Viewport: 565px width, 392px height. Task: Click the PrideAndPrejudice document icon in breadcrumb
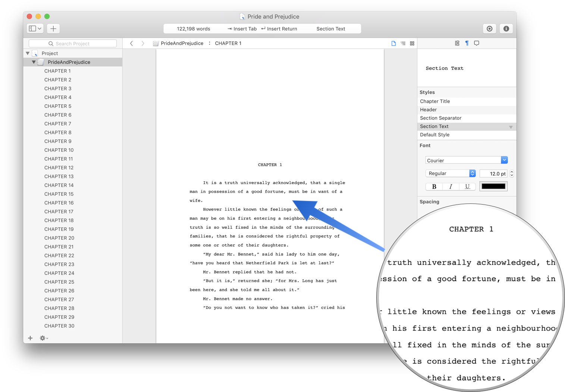click(x=156, y=43)
